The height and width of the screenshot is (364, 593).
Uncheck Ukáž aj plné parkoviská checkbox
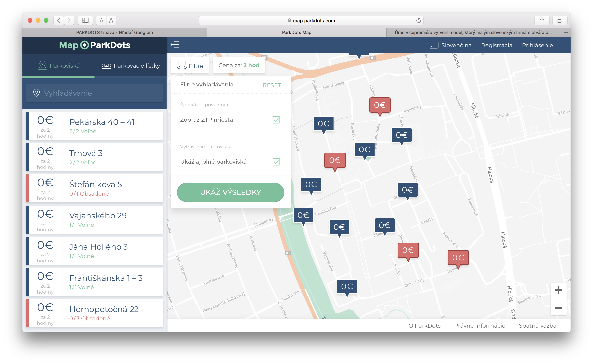(x=276, y=162)
